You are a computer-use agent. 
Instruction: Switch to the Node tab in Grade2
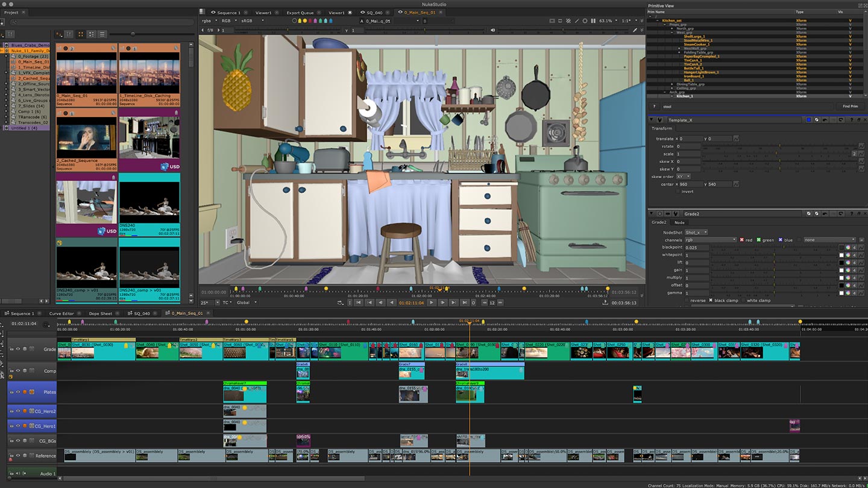679,222
